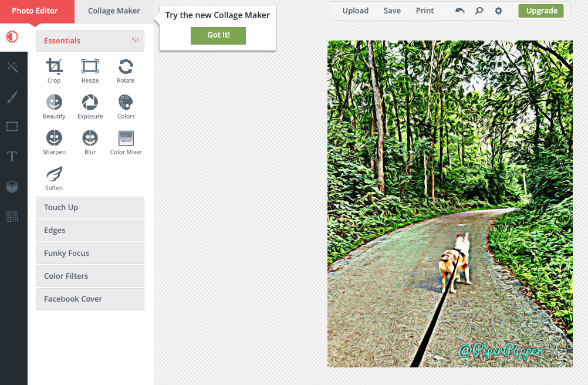Open the Beautify tool
Viewport: 588px width, 385px height.
coord(54,106)
